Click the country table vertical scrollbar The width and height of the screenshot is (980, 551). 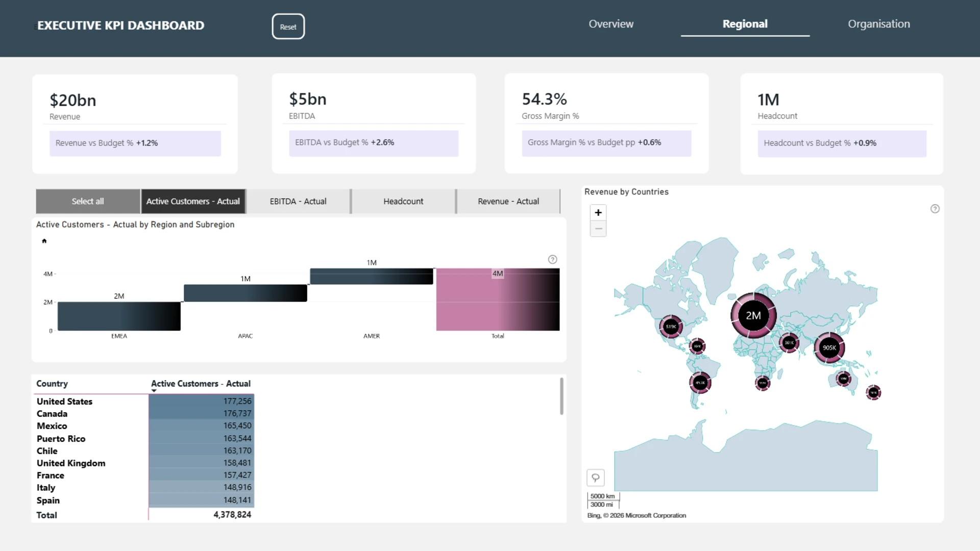coord(561,396)
